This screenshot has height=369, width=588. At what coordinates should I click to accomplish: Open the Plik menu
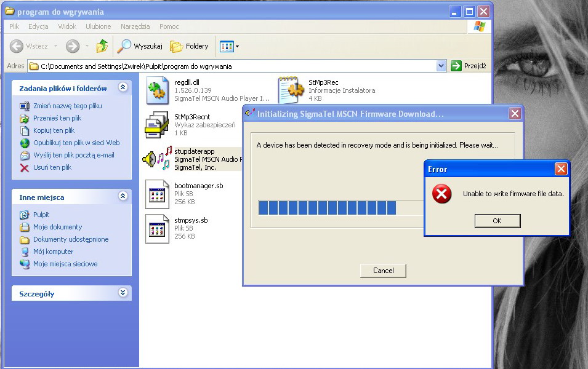(x=14, y=26)
